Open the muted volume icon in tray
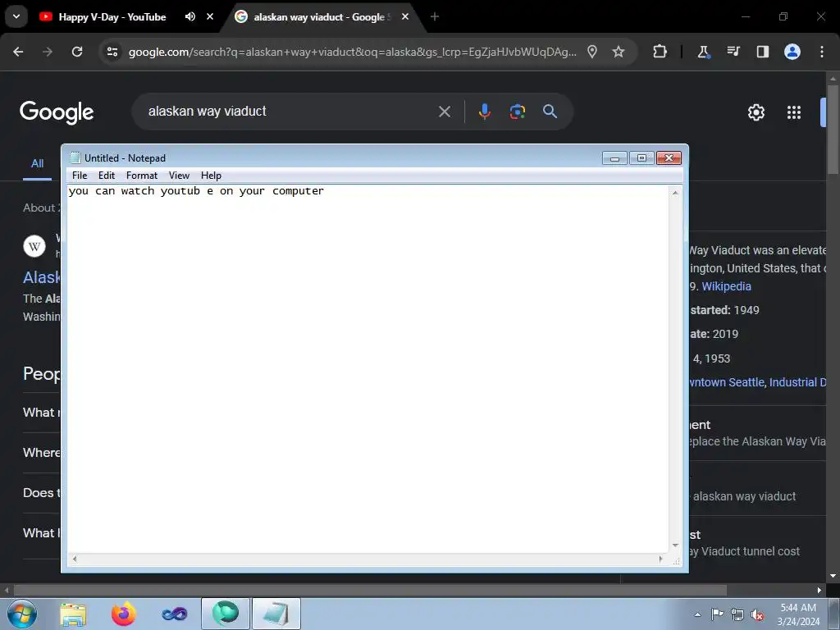 757,614
